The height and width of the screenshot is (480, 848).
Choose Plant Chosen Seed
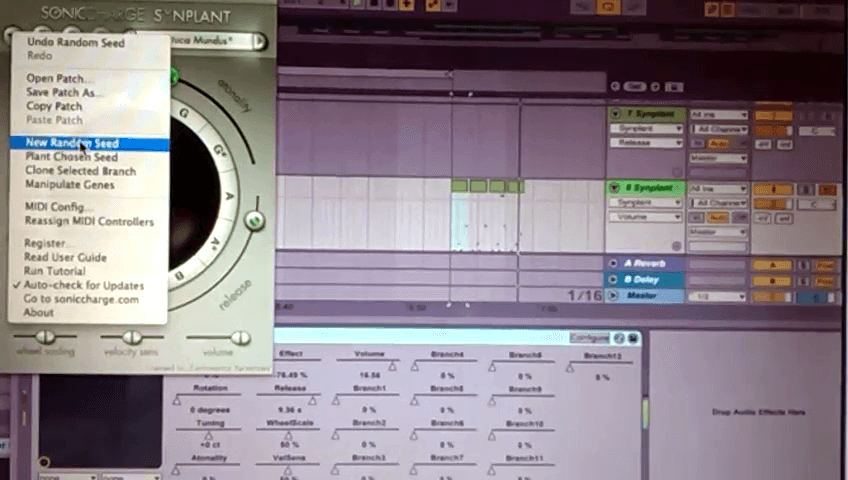[x=71, y=157]
